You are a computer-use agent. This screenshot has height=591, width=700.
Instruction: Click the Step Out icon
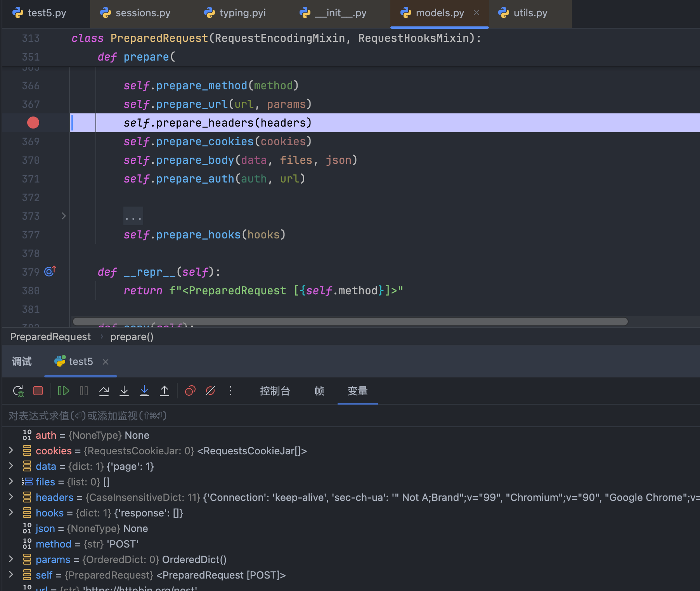pyautogui.click(x=165, y=391)
